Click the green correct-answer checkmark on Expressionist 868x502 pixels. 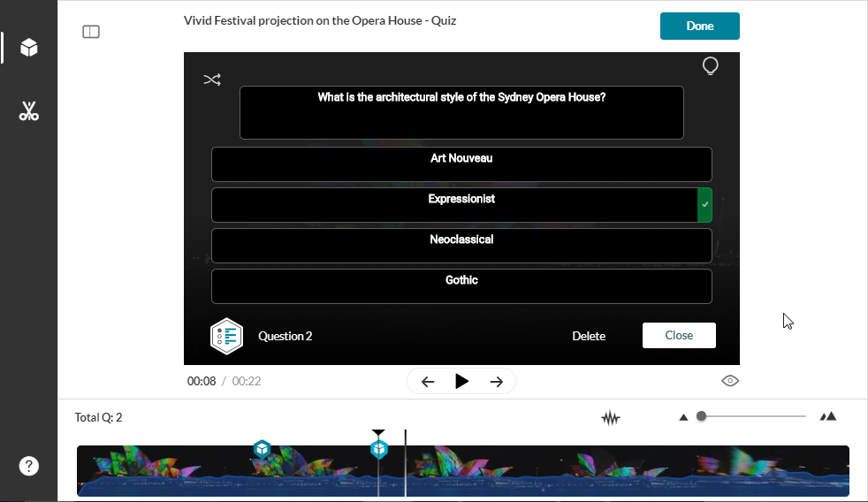coord(704,205)
